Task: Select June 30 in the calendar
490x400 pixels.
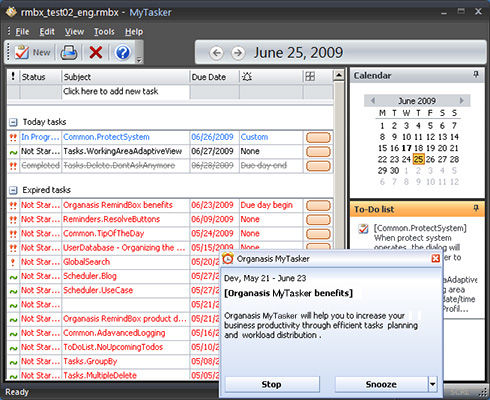Action: point(394,171)
